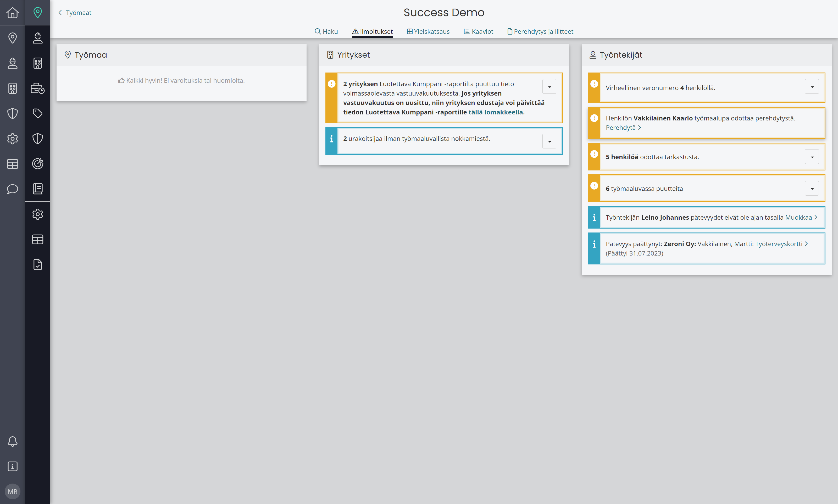Expand the 2 urakoitsijaa alert dropdown
838x504 pixels.
[x=550, y=141]
